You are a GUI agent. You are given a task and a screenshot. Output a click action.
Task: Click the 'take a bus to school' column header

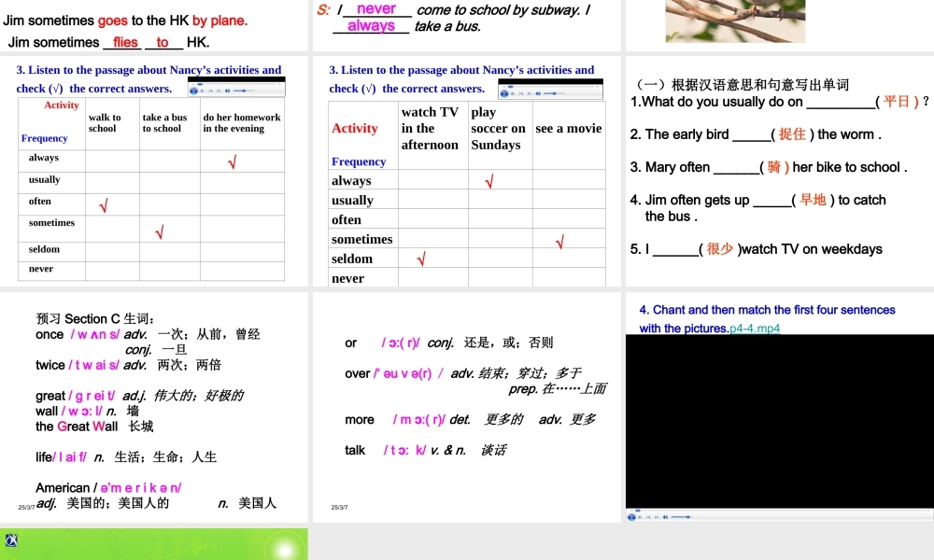[164, 122]
